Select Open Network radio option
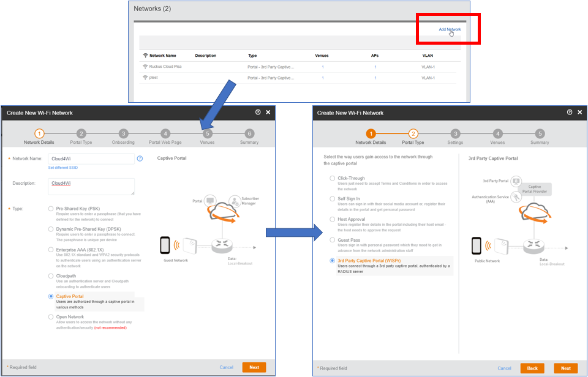Image resolution: width=588 pixels, height=377 pixels. pyautogui.click(x=51, y=316)
